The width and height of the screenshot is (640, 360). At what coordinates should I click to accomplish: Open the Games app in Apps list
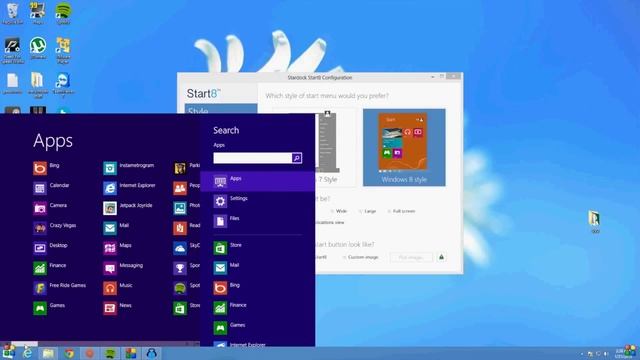tap(49, 308)
